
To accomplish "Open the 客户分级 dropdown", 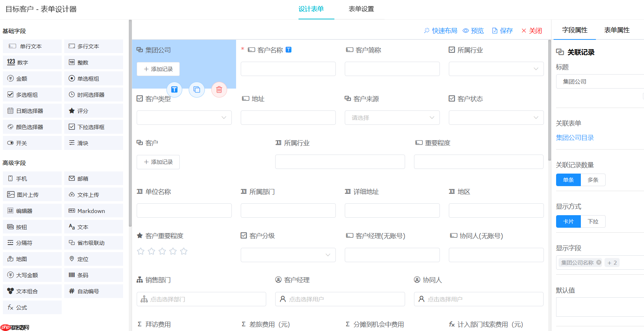I will (288, 255).
